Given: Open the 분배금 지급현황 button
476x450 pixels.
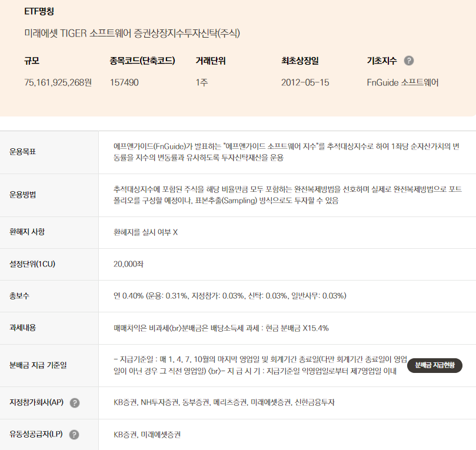Looking at the screenshot, I should 435,365.
